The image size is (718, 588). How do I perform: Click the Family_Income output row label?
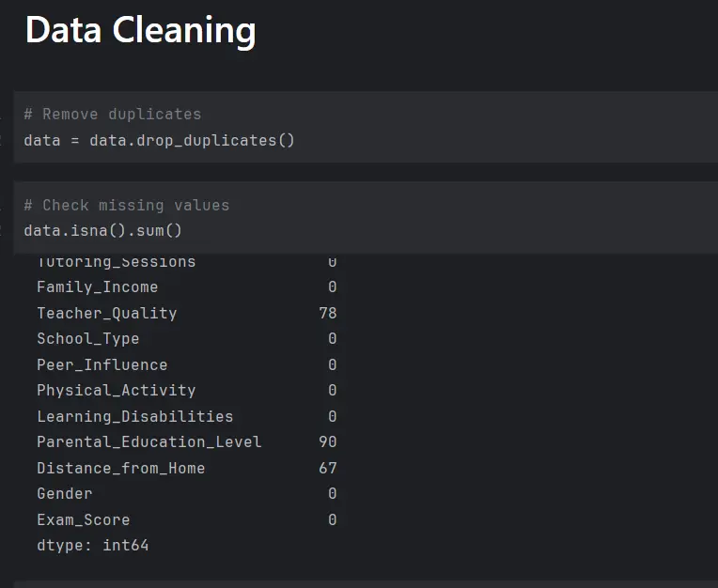tap(97, 287)
